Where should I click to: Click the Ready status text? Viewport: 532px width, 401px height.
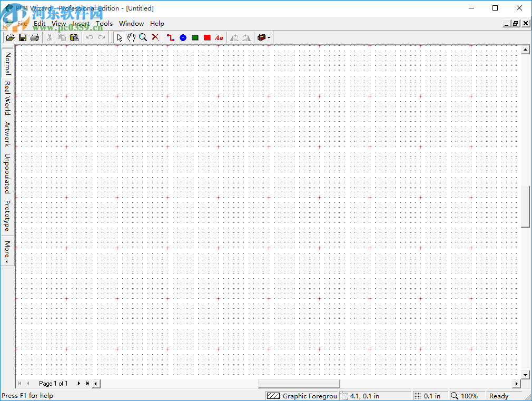(499, 396)
